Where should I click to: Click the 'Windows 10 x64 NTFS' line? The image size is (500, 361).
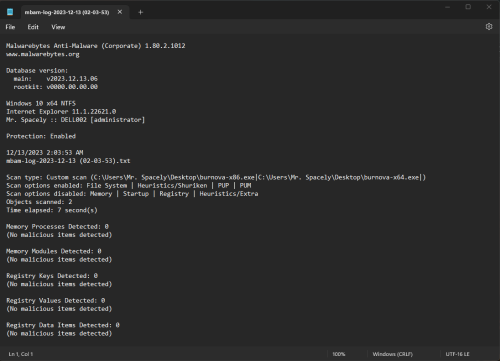(41, 103)
